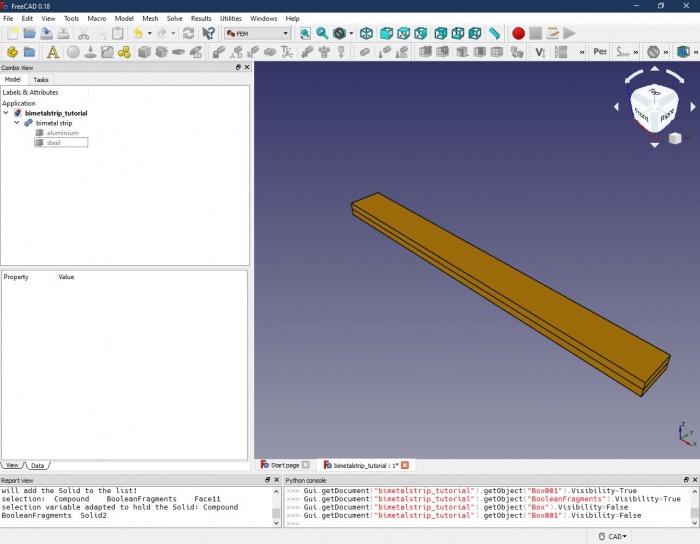700x544 pixels.
Task: Click the VI toolbar icon
Action: 540,52
